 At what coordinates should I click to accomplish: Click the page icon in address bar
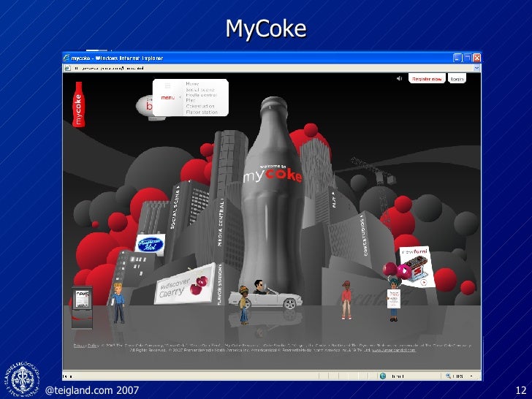pyautogui.click(x=67, y=68)
